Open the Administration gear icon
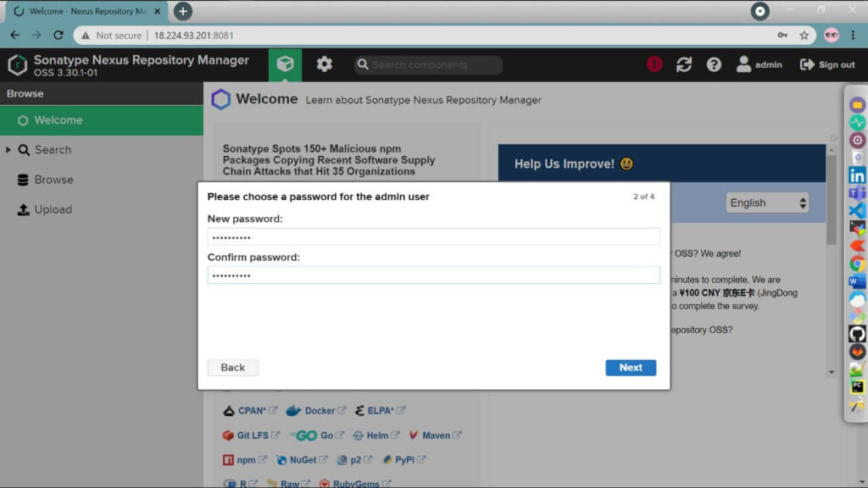This screenshot has height=488, width=868. pos(325,64)
